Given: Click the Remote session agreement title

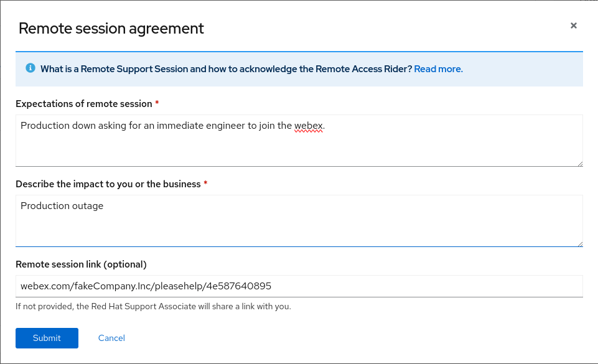Looking at the screenshot, I should [x=111, y=28].
